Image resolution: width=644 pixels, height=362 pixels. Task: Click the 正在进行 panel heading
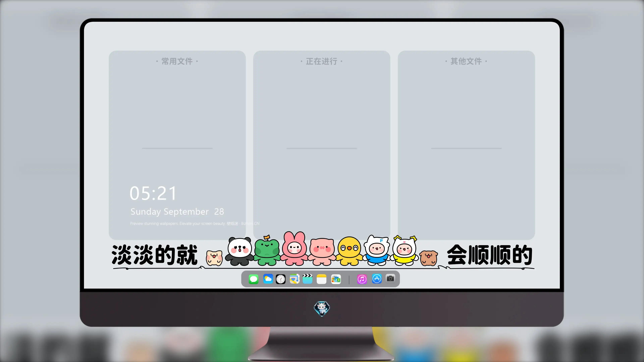tap(321, 61)
